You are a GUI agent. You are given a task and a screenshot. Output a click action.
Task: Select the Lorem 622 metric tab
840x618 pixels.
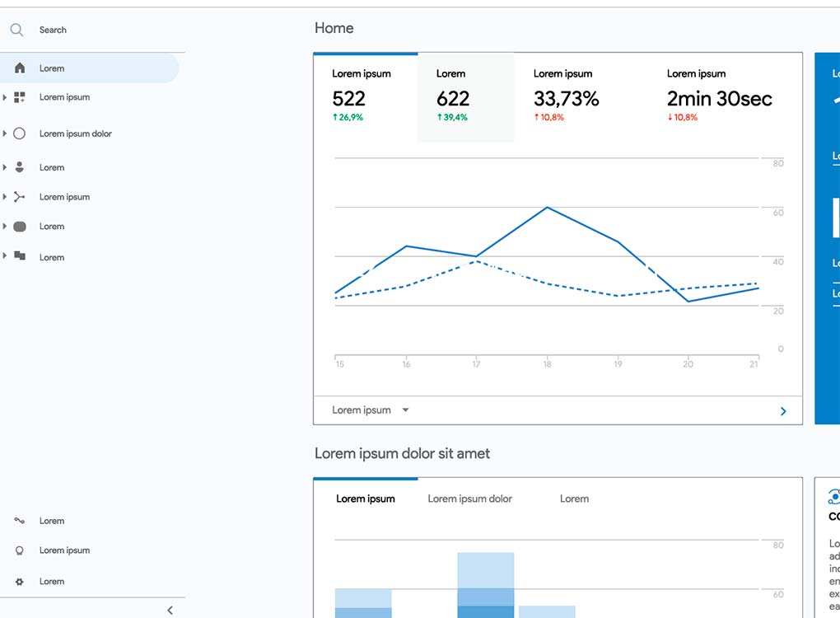(x=465, y=96)
